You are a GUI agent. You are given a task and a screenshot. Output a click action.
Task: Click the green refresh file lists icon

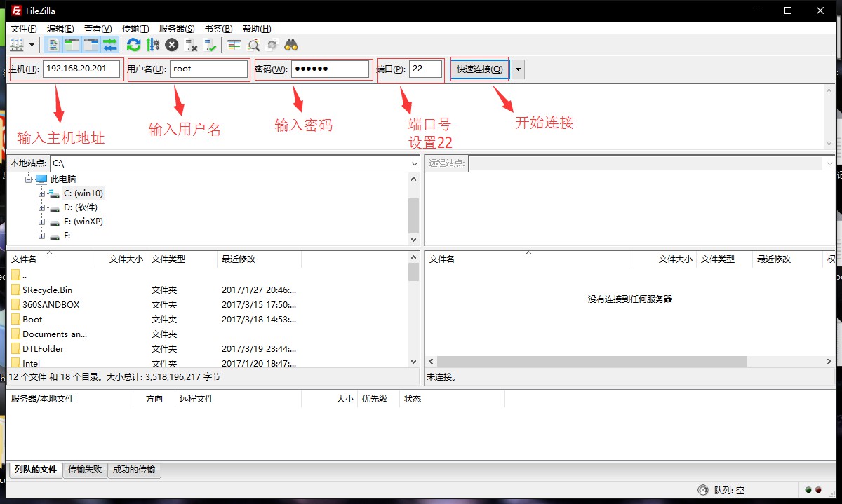point(133,45)
